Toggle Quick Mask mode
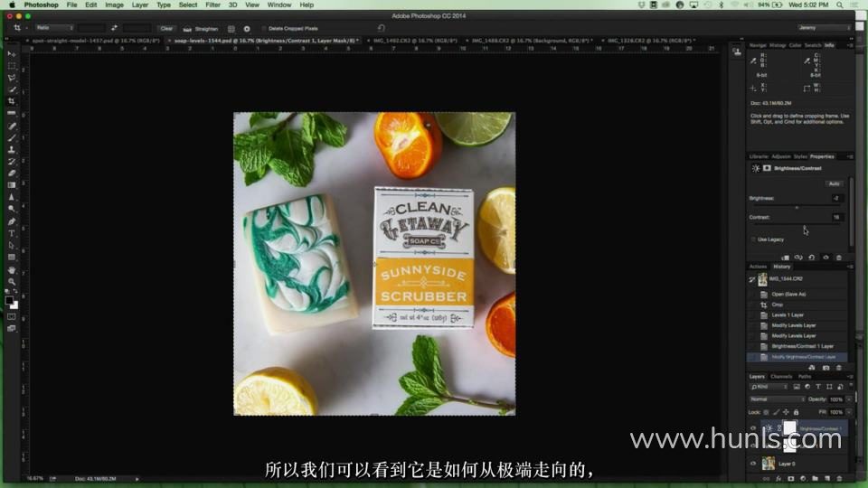 [x=12, y=316]
